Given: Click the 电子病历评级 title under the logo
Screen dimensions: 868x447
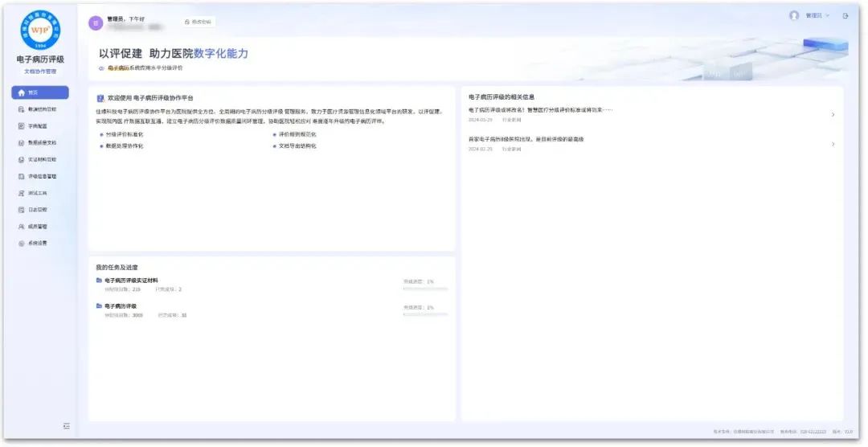Looking at the screenshot, I should click(40, 59).
